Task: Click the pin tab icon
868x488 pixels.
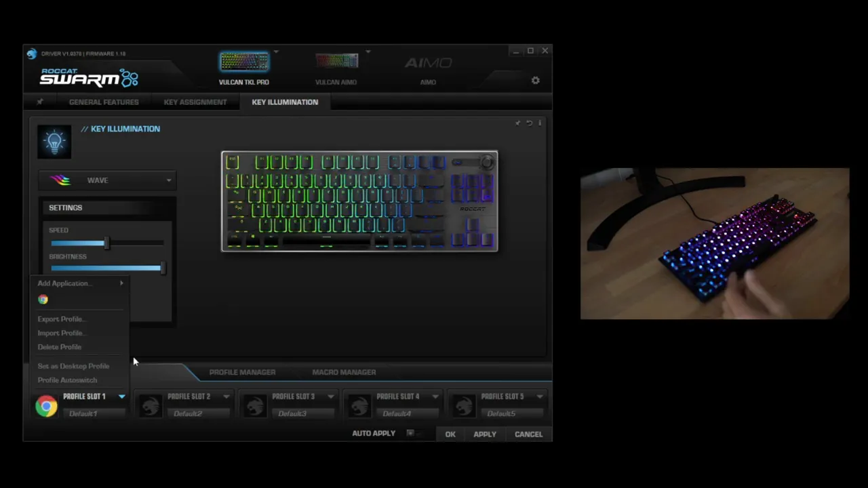Action: click(39, 102)
